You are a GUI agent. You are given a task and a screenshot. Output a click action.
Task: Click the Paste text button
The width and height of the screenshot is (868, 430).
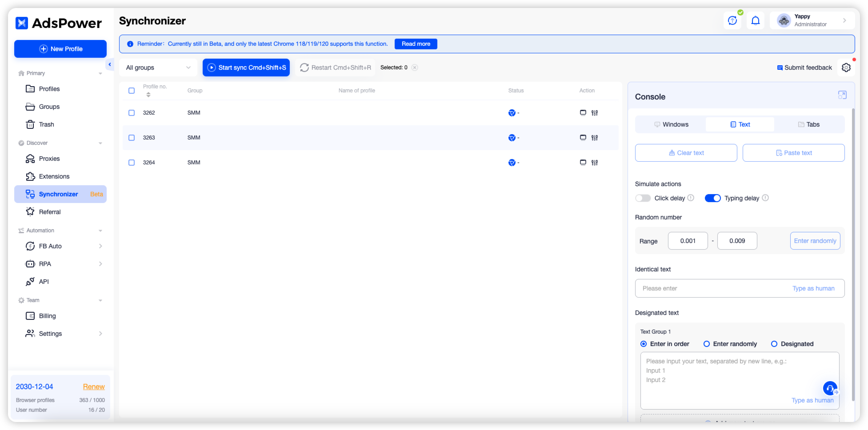coord(794,153)
